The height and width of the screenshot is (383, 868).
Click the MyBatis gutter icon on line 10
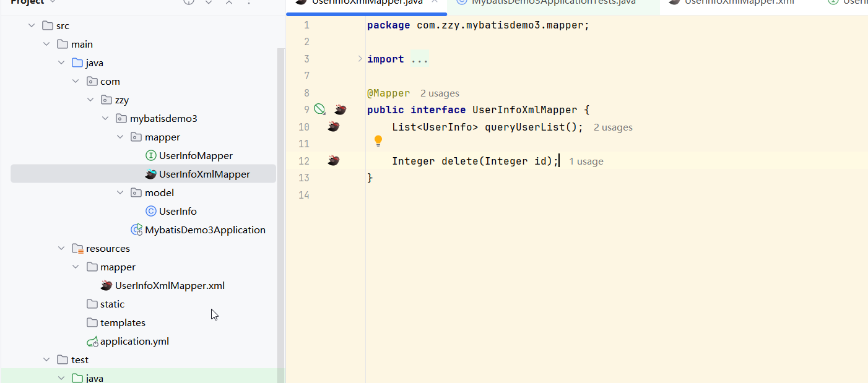(x=334, y=127)
